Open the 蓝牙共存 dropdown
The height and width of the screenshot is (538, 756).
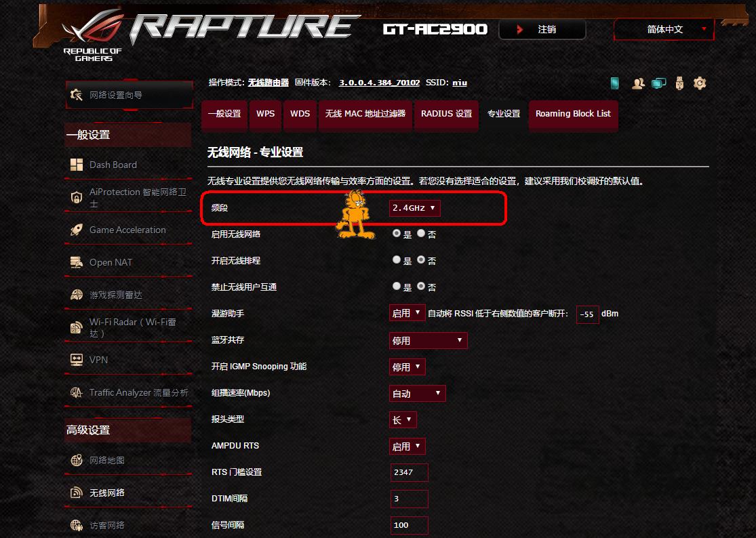428,340
